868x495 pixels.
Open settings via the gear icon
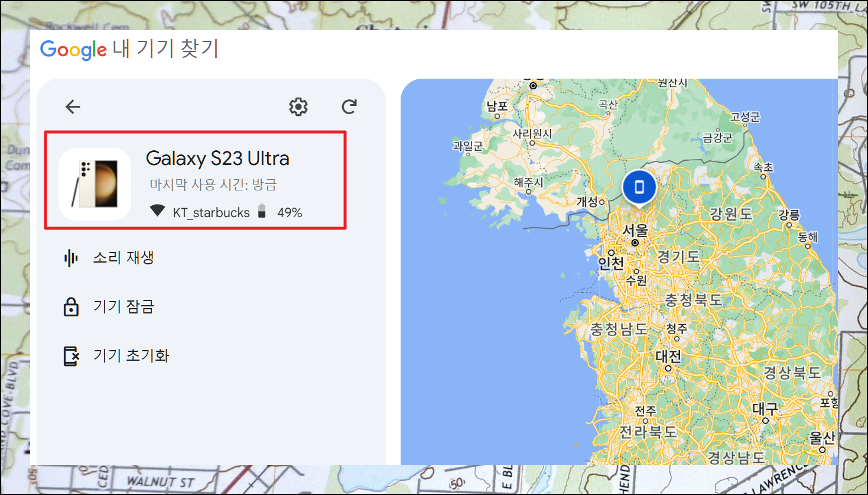pos(298,106)
